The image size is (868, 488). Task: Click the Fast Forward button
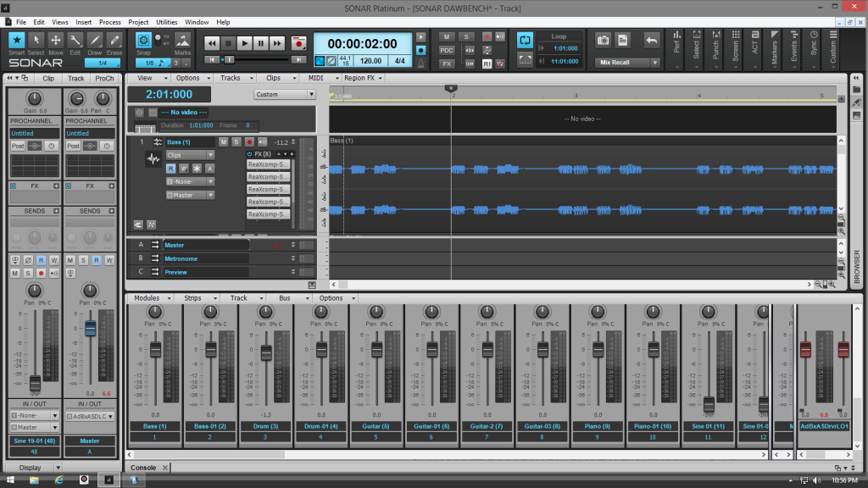pyautogui.click(x=277, y=43)
